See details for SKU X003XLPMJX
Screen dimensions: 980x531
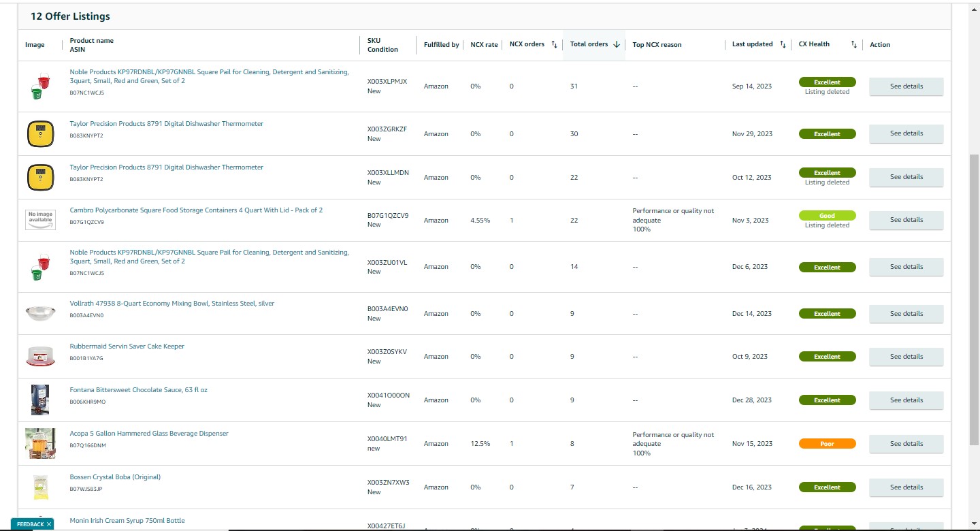tap(906, 86)
